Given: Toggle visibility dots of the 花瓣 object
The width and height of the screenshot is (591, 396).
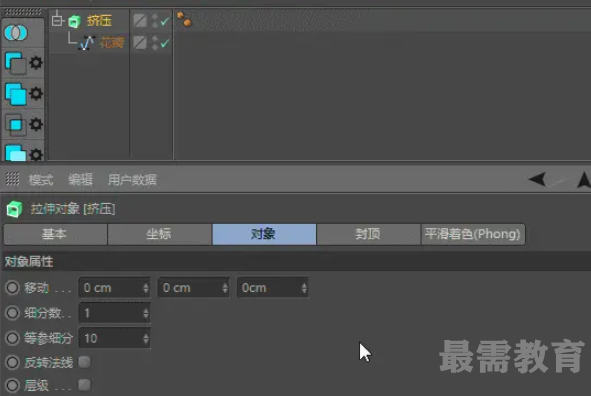Looking at the screenshot, I should 155,43.
